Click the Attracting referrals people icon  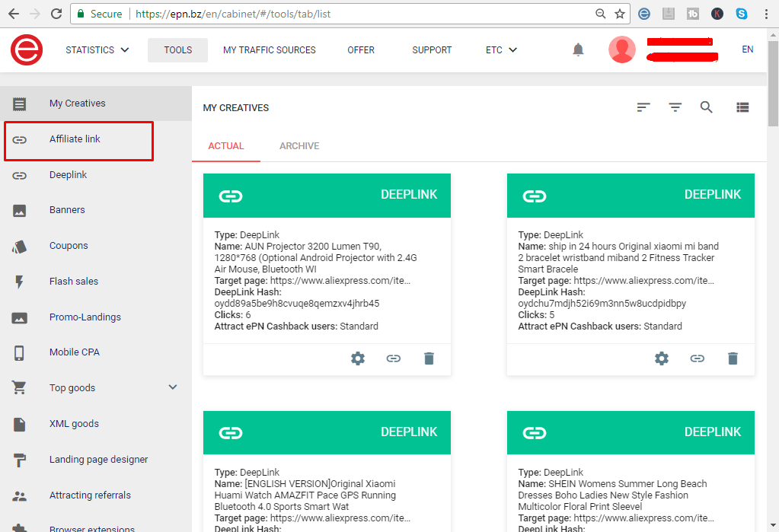19,495
